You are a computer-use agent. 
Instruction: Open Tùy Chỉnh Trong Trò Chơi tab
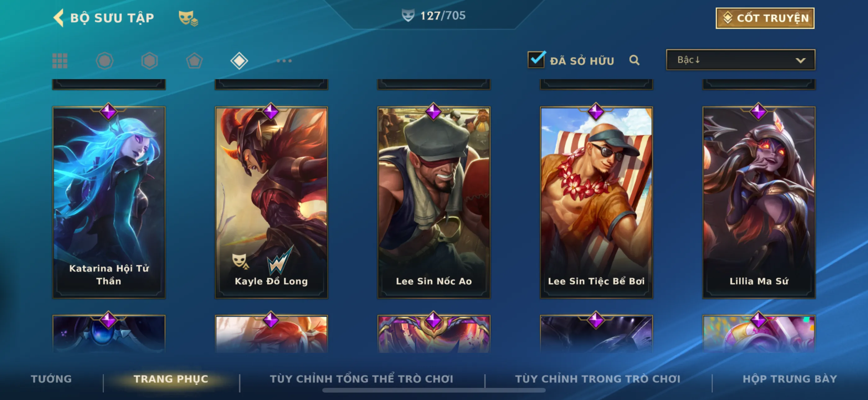tap(598, 379)
